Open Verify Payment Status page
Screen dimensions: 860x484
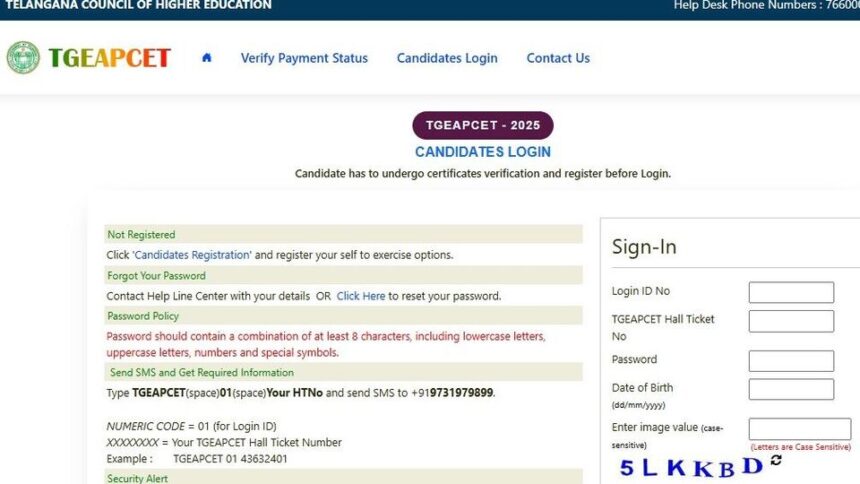(304, 58)
